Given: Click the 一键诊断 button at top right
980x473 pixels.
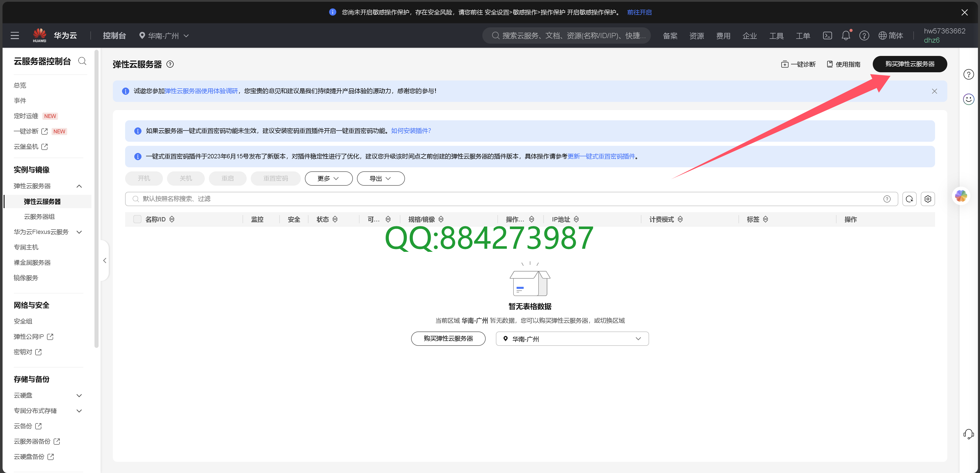Looking at the screenshot, I should click(798, 64).
